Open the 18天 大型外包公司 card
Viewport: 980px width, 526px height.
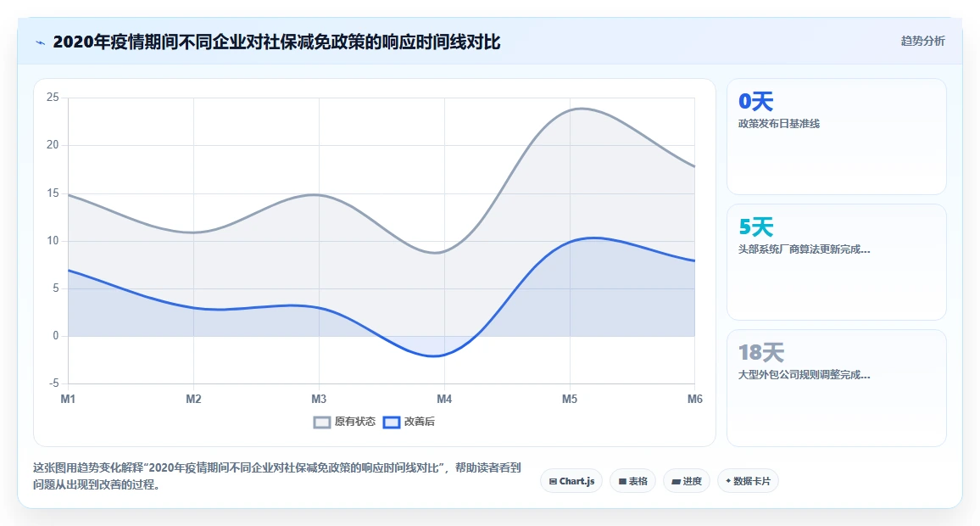point(836,388)
